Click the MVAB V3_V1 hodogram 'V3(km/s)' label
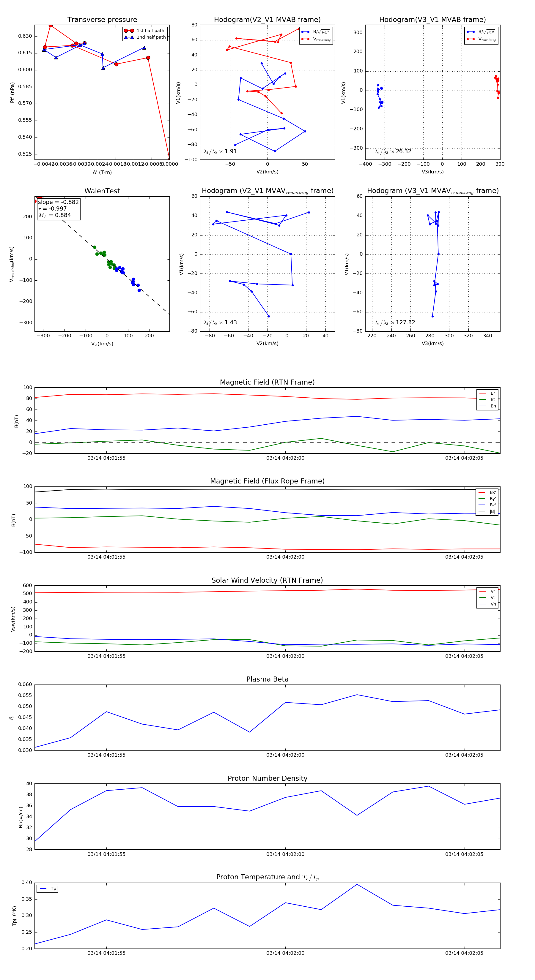Image resolution: width=535 pixels, height=980 pixels. [x=432, y=172]
